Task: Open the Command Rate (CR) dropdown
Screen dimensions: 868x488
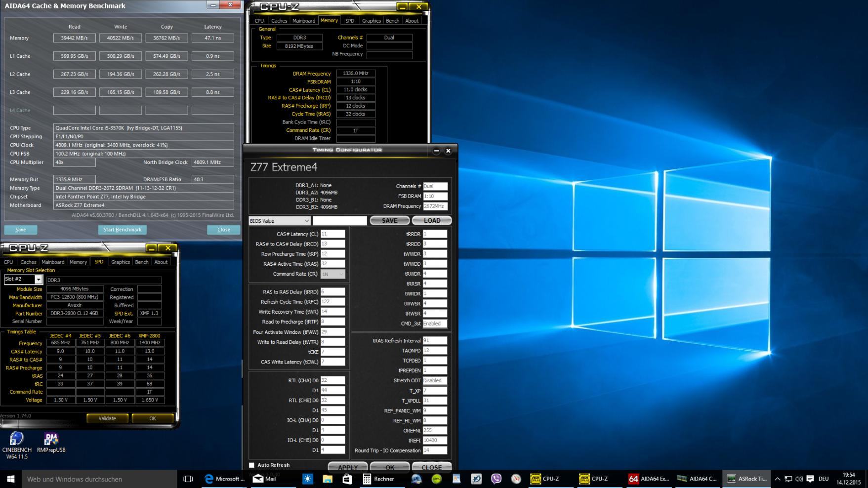Action: tap(332, 274)
